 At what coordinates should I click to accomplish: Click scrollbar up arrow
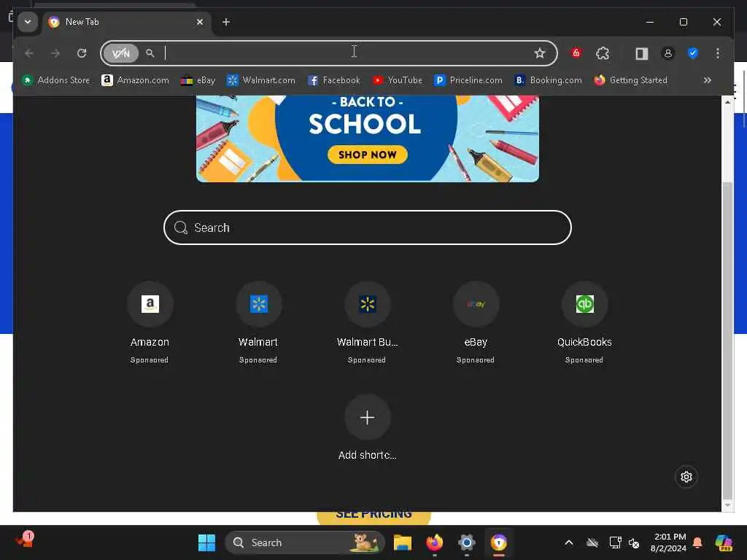coord(727,102)
